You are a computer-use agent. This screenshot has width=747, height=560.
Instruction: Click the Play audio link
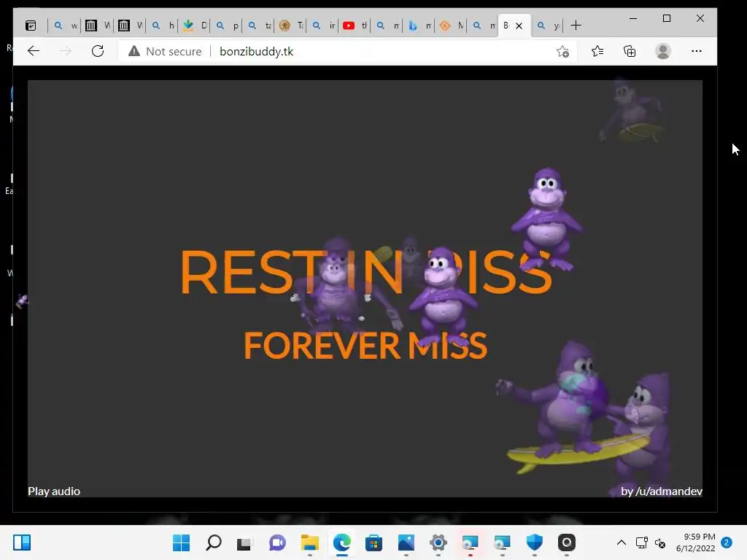coord(54,491)
